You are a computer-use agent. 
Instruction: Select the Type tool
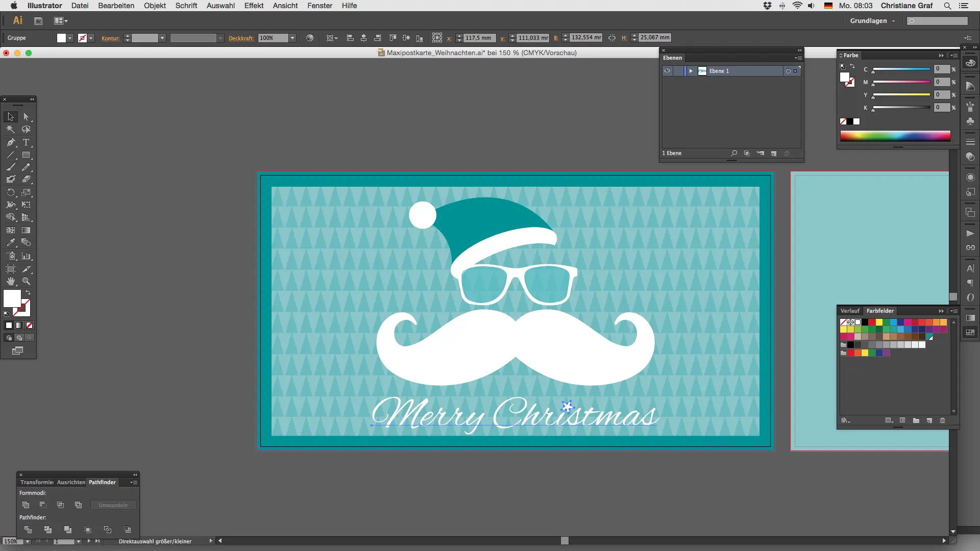click(x=26, y=142)
